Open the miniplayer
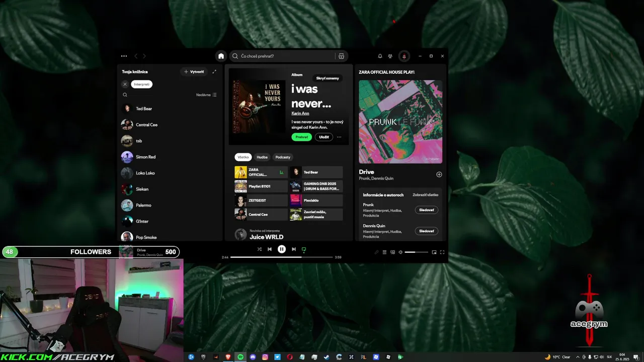The height and width of the screenshot is (362, 644). tap(434, 252)
